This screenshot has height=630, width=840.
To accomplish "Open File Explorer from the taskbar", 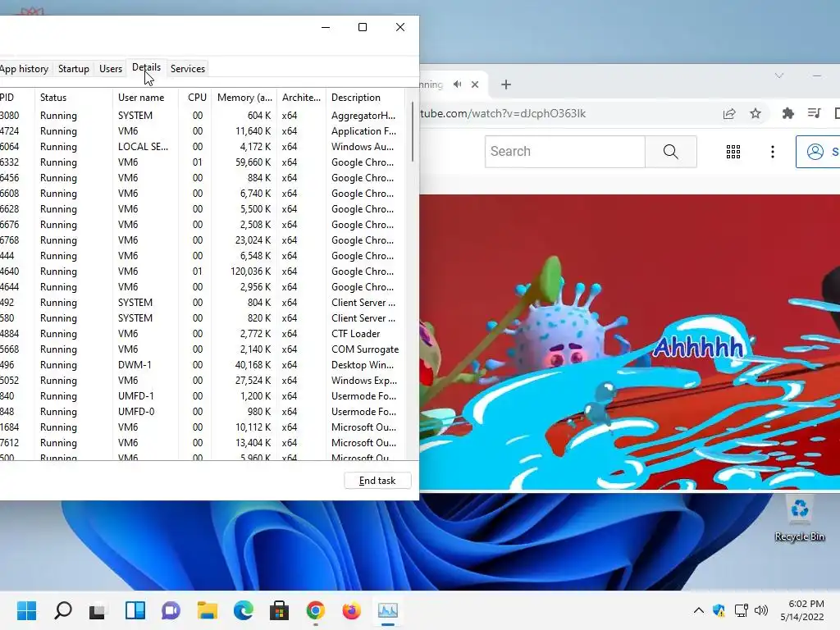I will pos(207,610).
